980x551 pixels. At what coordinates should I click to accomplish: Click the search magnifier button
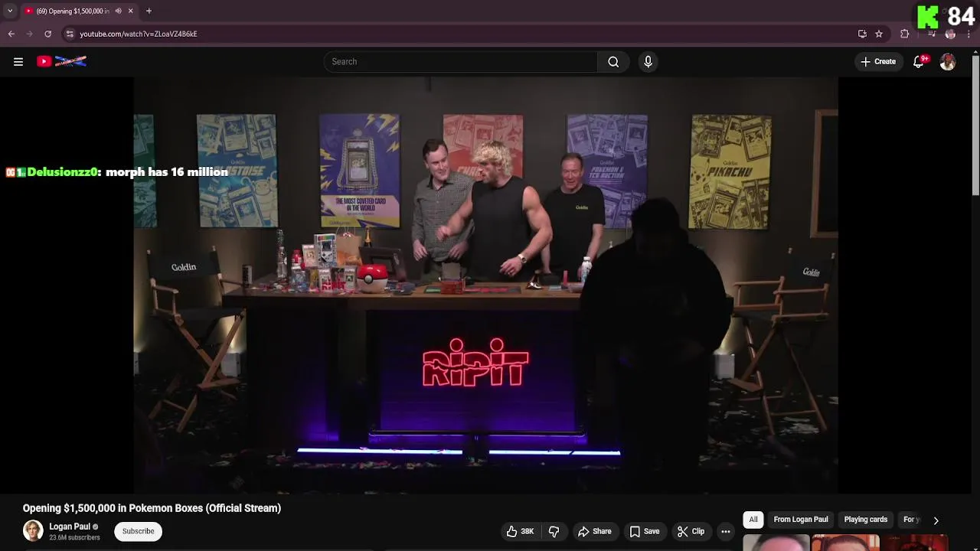pyautogui.click(x=613, y=62)
